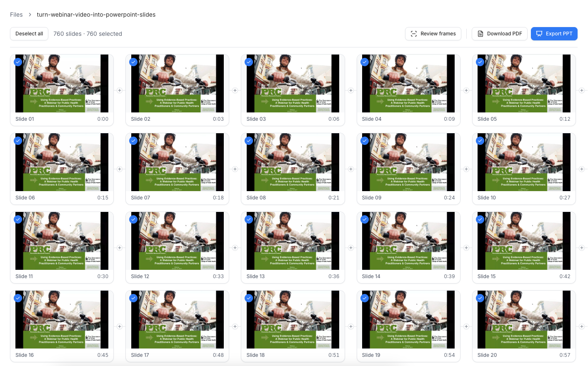Image resolution: width=588 pixels, height=366 pixels.
Task: Click the plus icon following Slide 09
Action: 466,169
